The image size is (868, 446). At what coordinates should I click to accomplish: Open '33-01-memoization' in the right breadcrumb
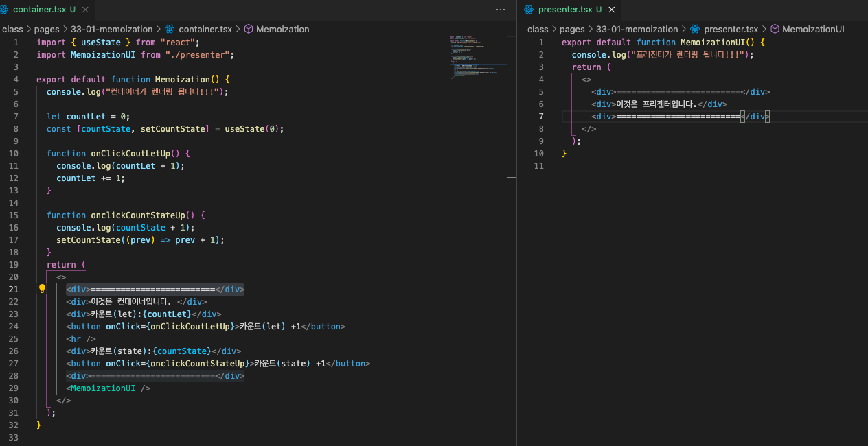click(x=637, y=30)
